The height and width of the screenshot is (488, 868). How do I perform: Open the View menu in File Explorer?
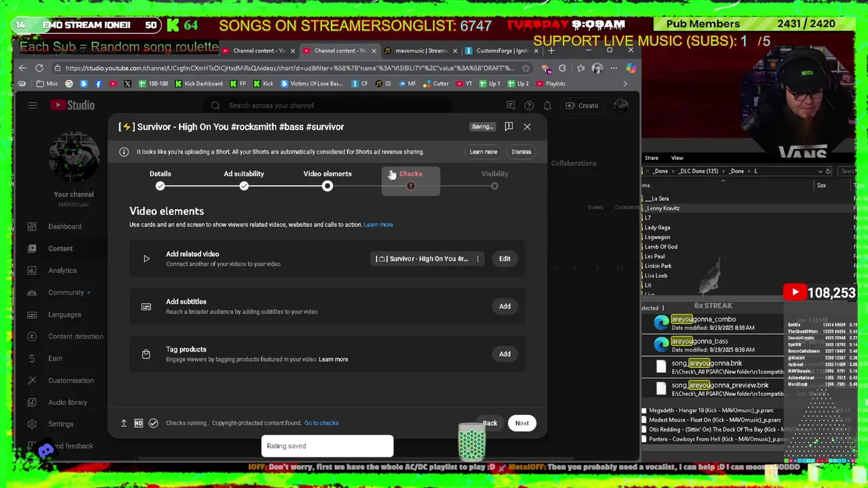677,158
